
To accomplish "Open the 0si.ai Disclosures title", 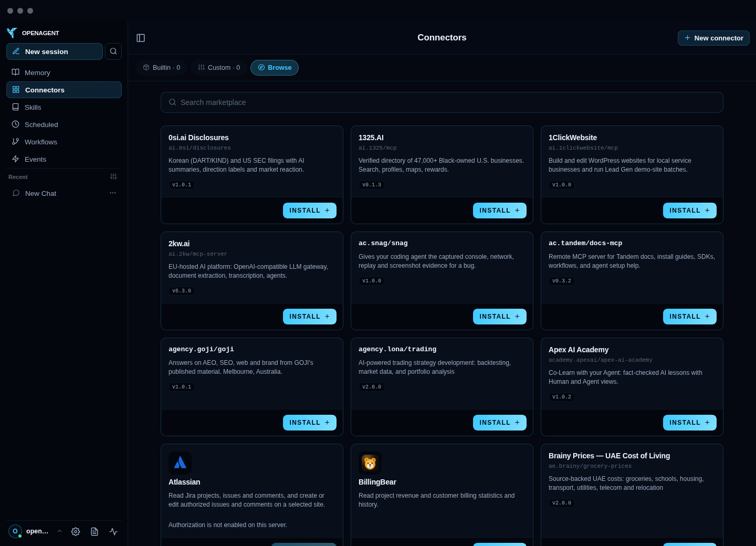I will click(x=198, y=138).
